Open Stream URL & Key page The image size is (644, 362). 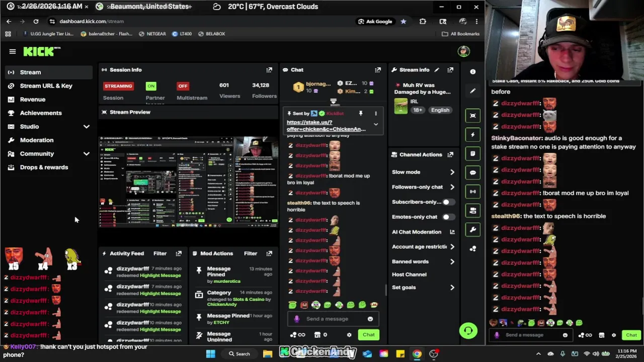tap(49, 86)
